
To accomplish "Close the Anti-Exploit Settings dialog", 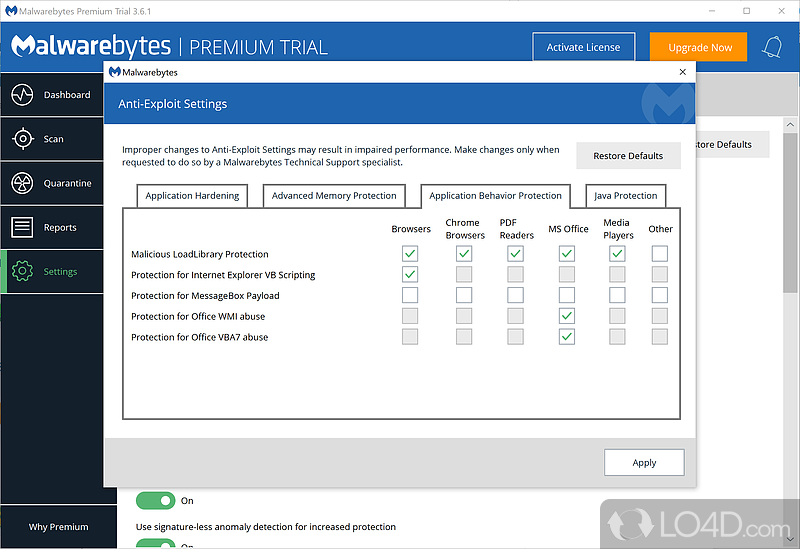I will (683, 72).
